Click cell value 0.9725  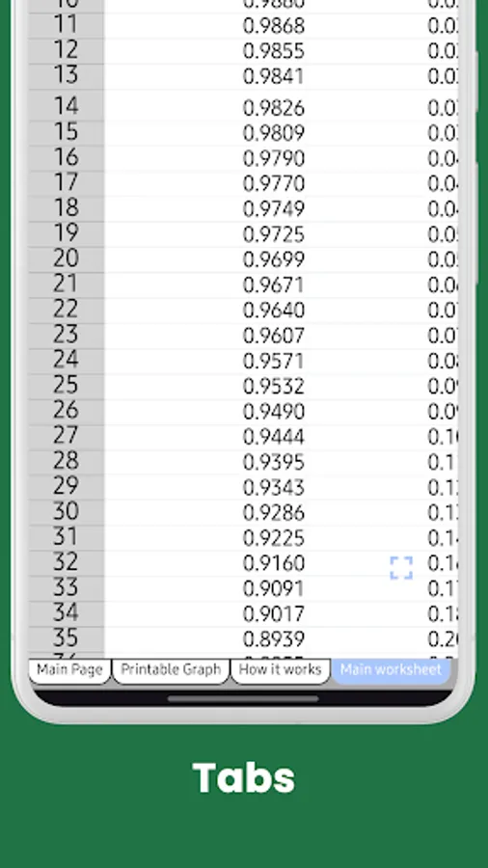click(x=274, y=234)
